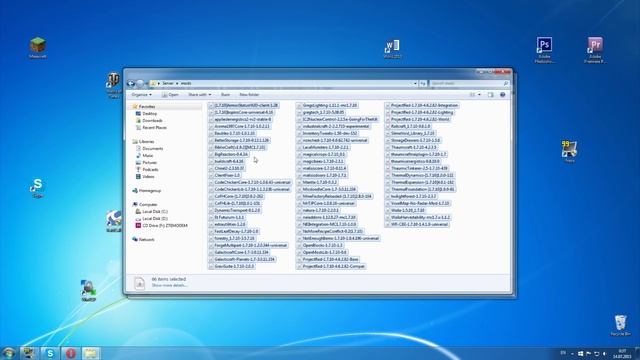The image size is (640, 360).
Task: Click the New folder button
Action: coord(249,95)
